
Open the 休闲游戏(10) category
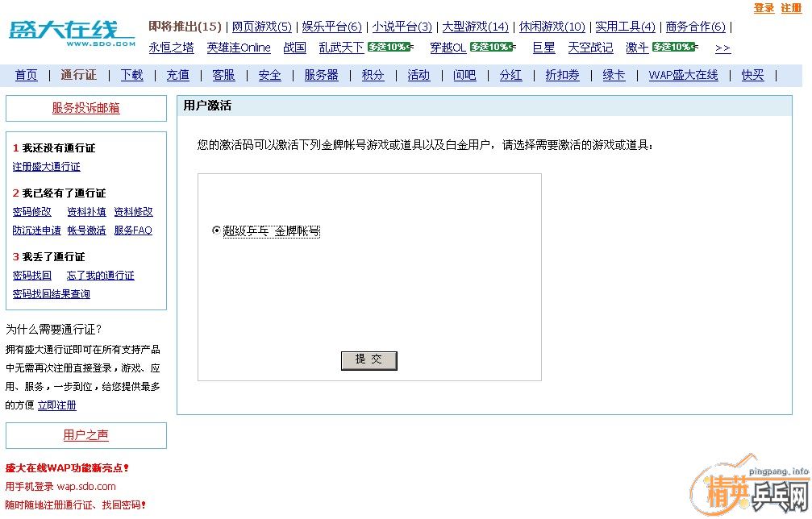(x=552, y=27)
